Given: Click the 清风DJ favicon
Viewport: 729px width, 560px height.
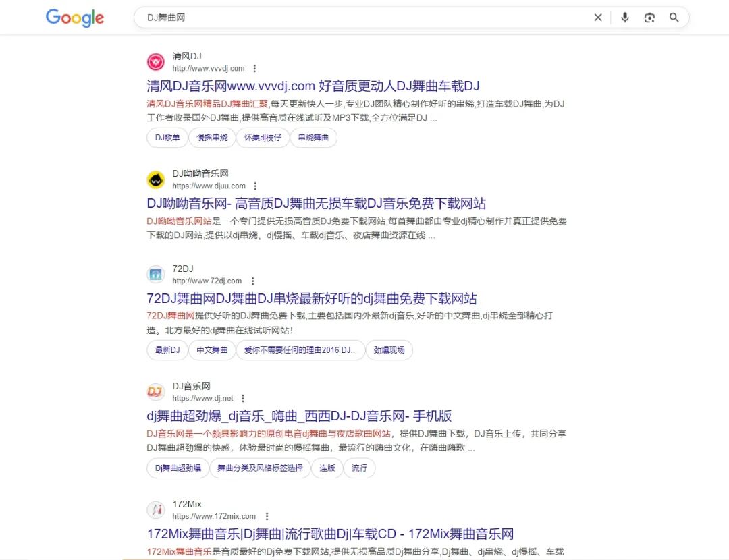Looking at the screenshot, I should [156, 62].
